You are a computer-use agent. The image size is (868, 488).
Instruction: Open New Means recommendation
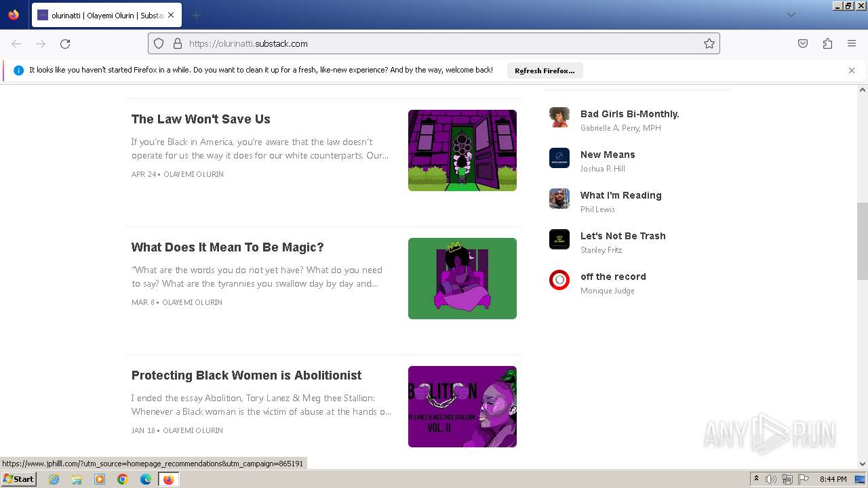point(608,155)
